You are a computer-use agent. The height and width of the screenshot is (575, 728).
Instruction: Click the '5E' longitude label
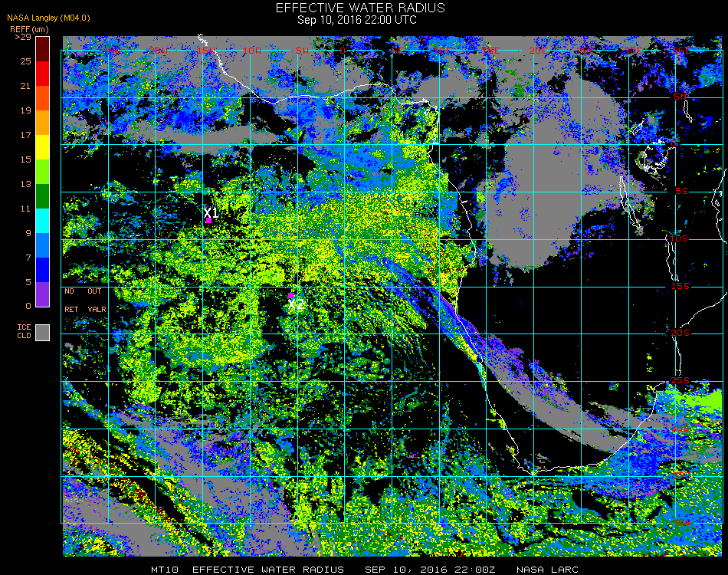pos(398,51)
